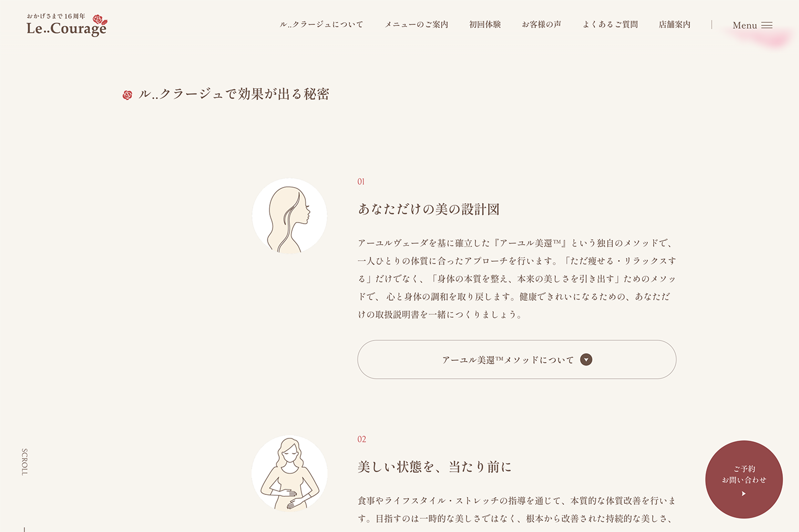Click the SCROLL indicator
This screenshot has width=799, height=532.
click(x=24, y=462)
